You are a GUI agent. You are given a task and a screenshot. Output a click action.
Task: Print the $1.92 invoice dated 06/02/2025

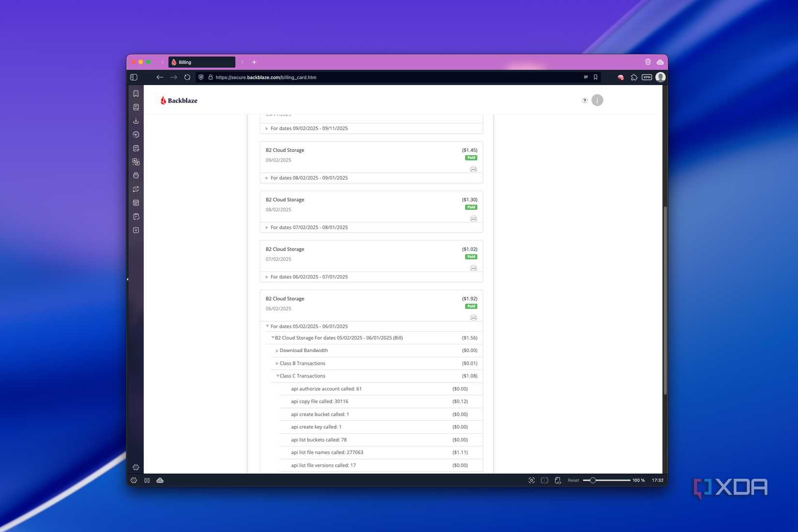pyautogui.click(x=473, y=318)
